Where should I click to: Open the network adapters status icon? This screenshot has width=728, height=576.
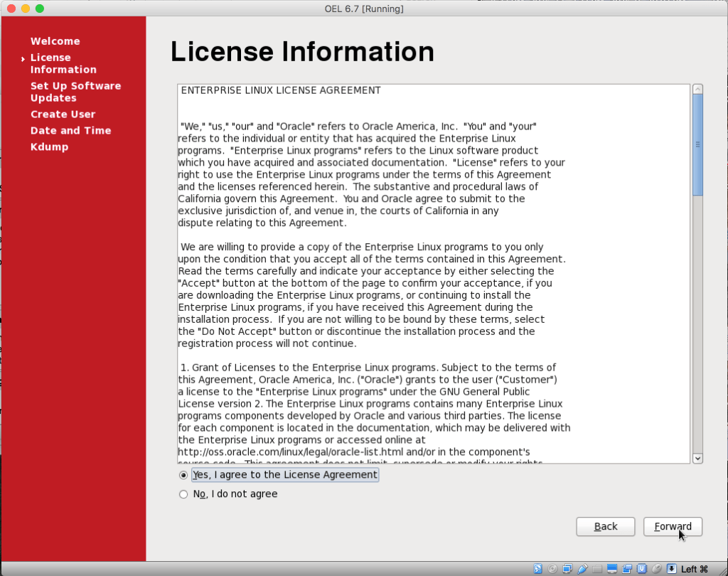(567, 569)
